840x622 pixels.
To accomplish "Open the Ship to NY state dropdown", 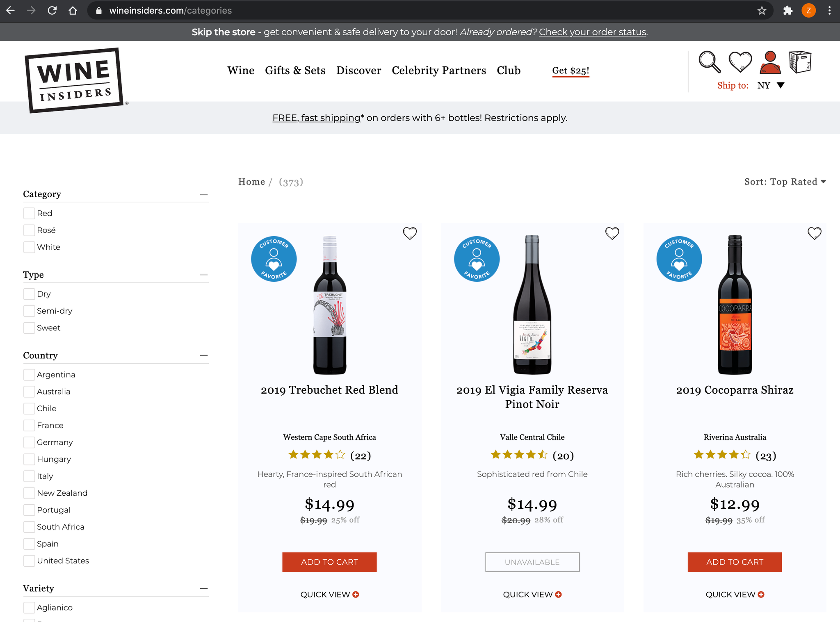I will pos(771,85).
